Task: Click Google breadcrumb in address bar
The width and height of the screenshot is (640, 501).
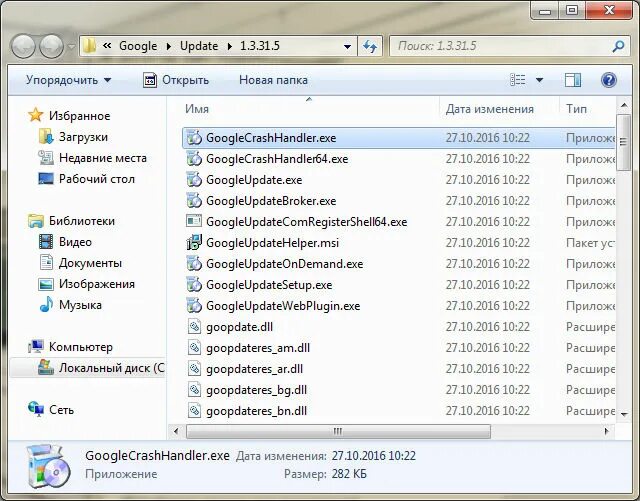Action: (138, 46)
